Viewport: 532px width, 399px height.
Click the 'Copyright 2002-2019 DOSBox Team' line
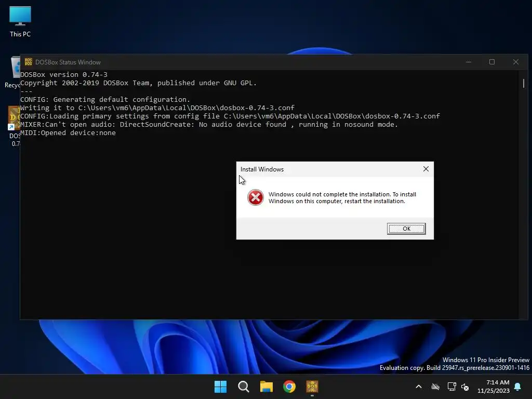click(x=138, y=83)
